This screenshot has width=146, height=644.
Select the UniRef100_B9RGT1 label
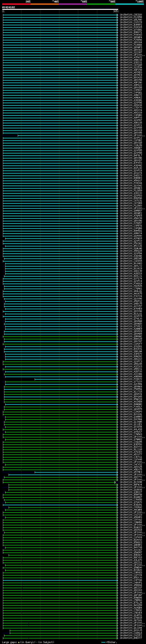(131, 32)
